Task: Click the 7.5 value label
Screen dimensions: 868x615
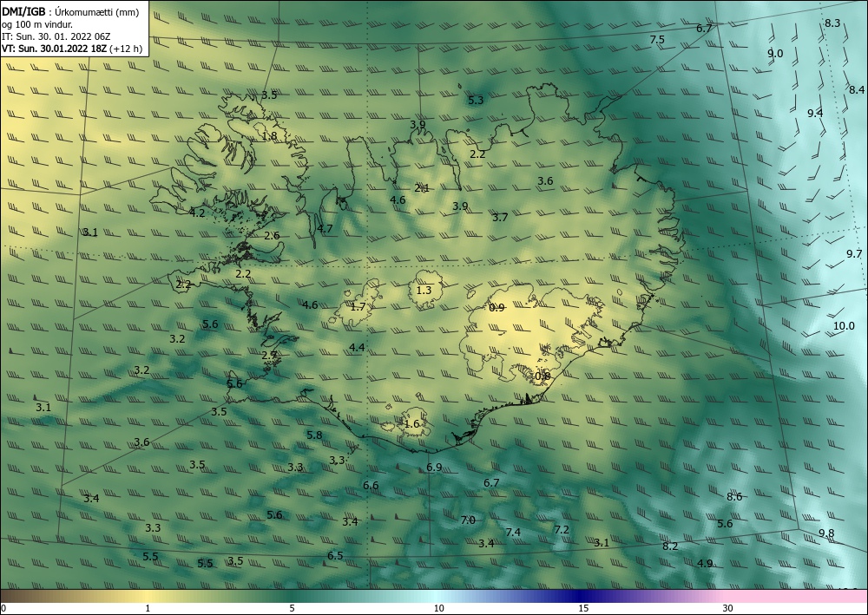Action: tap(656, 40)
